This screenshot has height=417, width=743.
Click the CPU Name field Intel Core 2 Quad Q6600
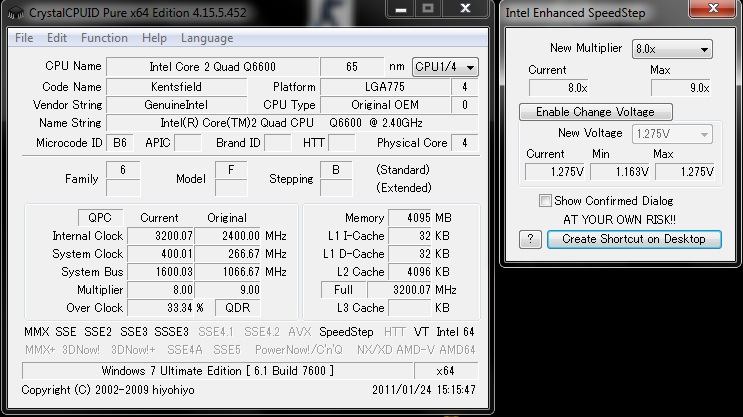[212, 67]
